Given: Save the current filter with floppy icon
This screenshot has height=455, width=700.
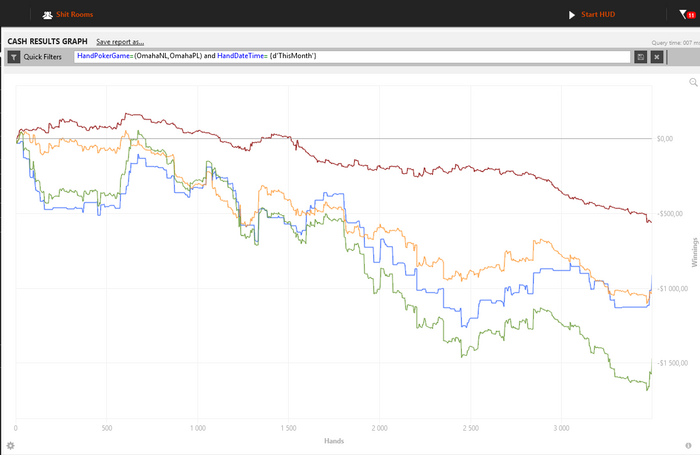Looking at the screenshot, I should 641,57.
